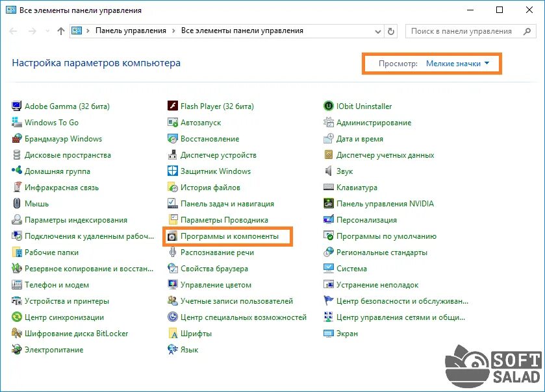Open Центр управления сетями link
This screenshot has width=545, height=392.
point(400,317)
